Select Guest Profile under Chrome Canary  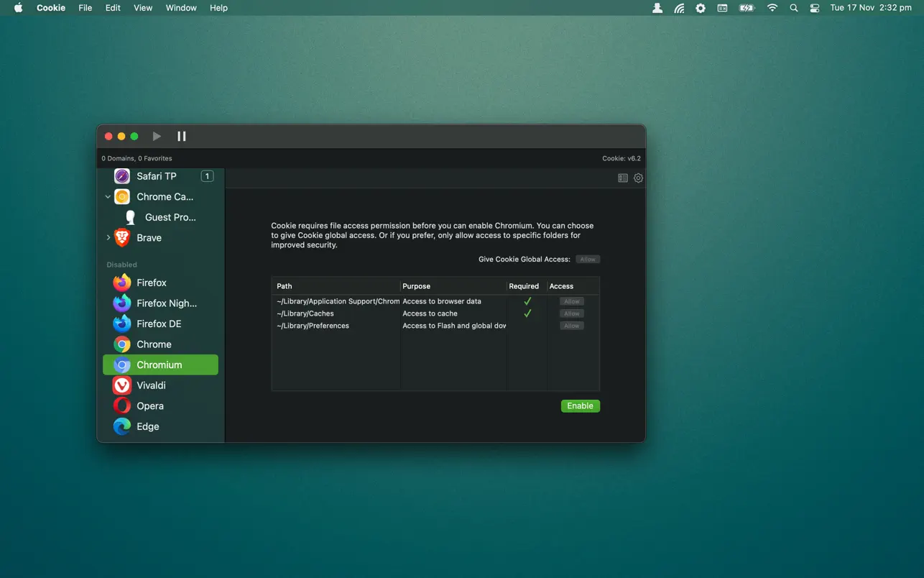click(x=170, y=217)
